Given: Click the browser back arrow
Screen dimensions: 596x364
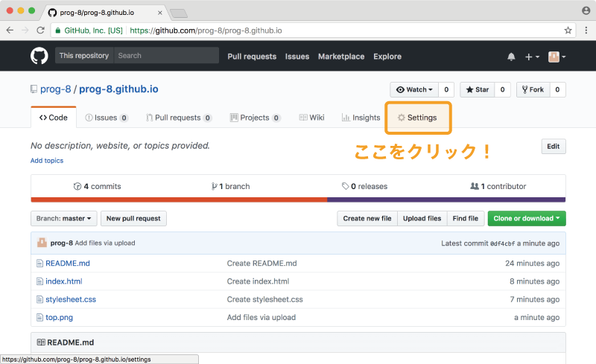Looking at the screenshot, I should click(10, 31).
